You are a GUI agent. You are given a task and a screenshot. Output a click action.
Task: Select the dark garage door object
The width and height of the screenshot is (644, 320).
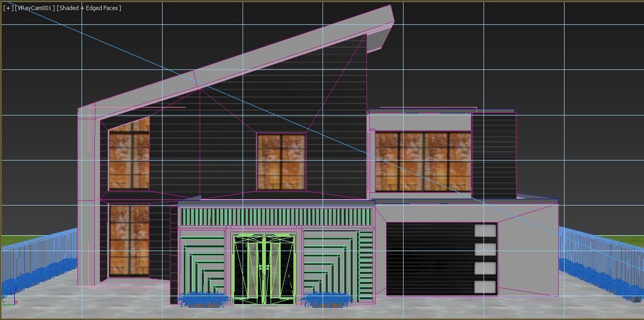442,259
